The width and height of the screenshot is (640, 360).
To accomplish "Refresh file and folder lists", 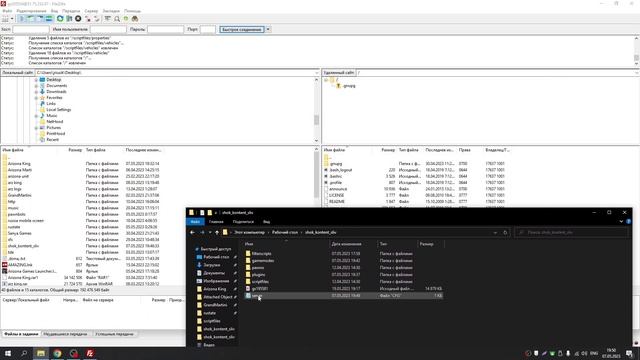I will tap(60, 19).
